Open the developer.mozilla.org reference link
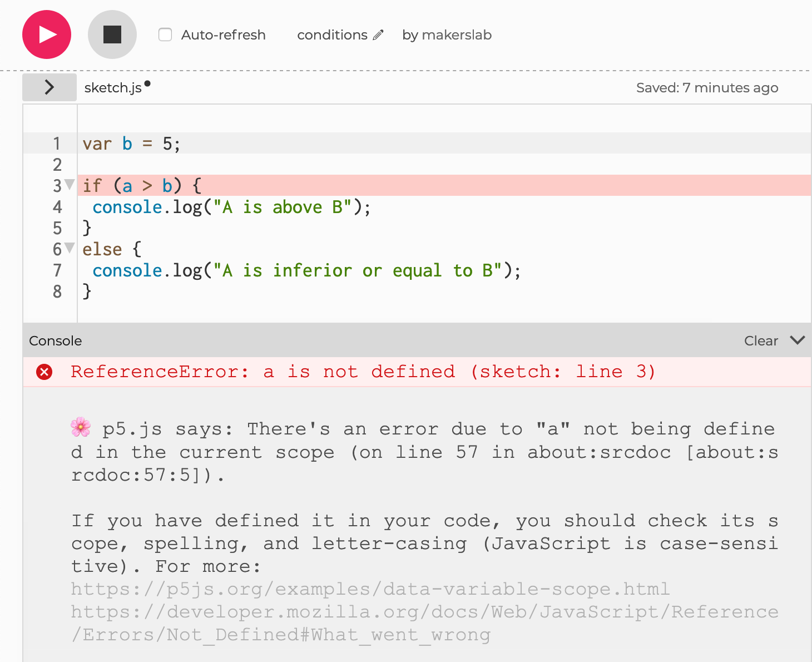Screen dimensions: 812x662 coord(424,612)
